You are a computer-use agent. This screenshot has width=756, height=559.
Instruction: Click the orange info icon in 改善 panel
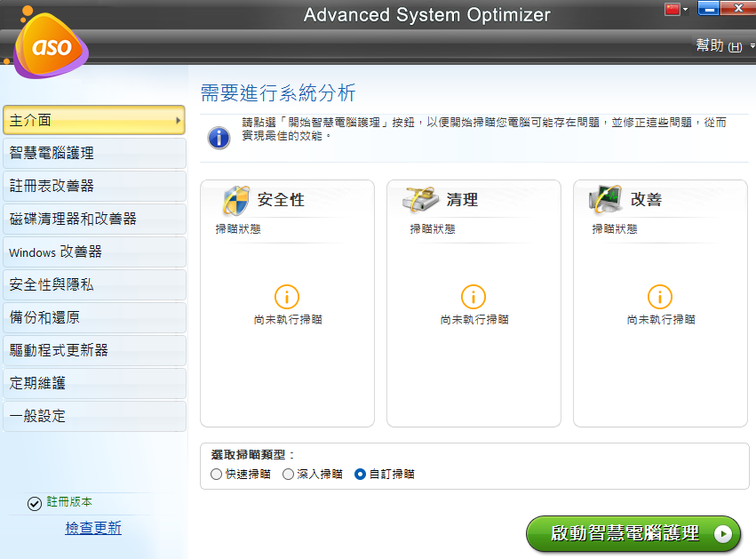pos(660,297)
